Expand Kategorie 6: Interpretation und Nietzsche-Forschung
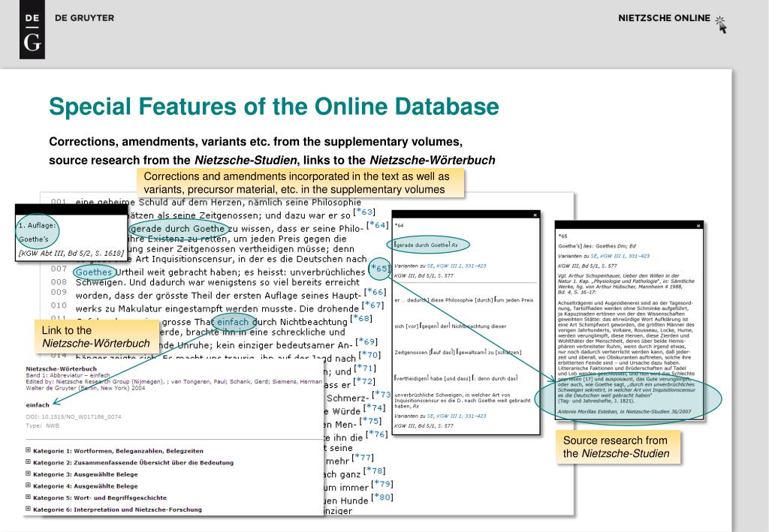Viewport: 769px width, 532px height. coord(28,509)
